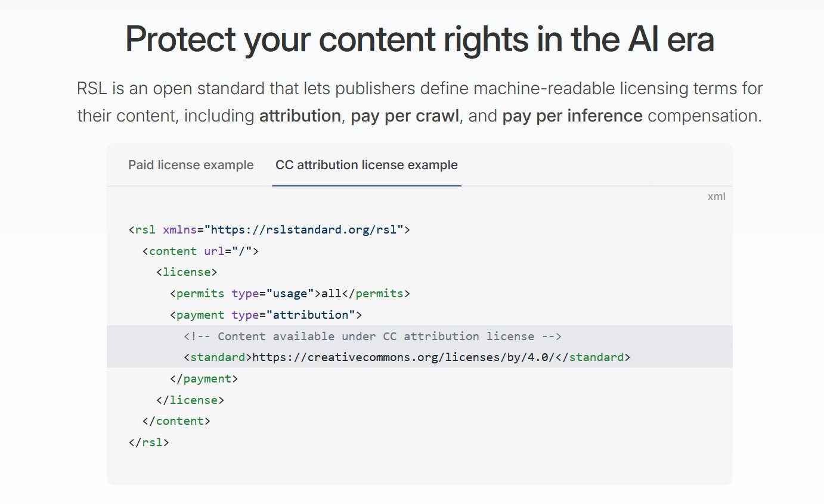Click the bold 'pay per inference' text

click(572, 116)
